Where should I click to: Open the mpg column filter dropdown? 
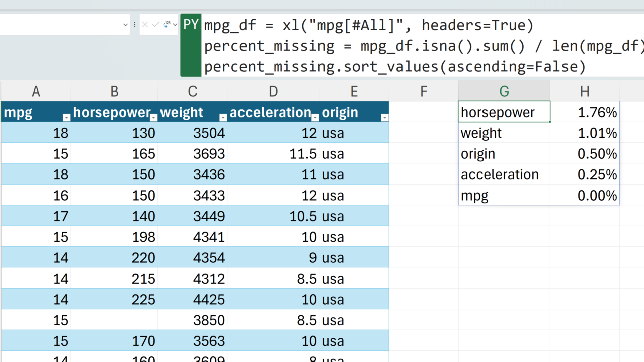coord(66,118)
